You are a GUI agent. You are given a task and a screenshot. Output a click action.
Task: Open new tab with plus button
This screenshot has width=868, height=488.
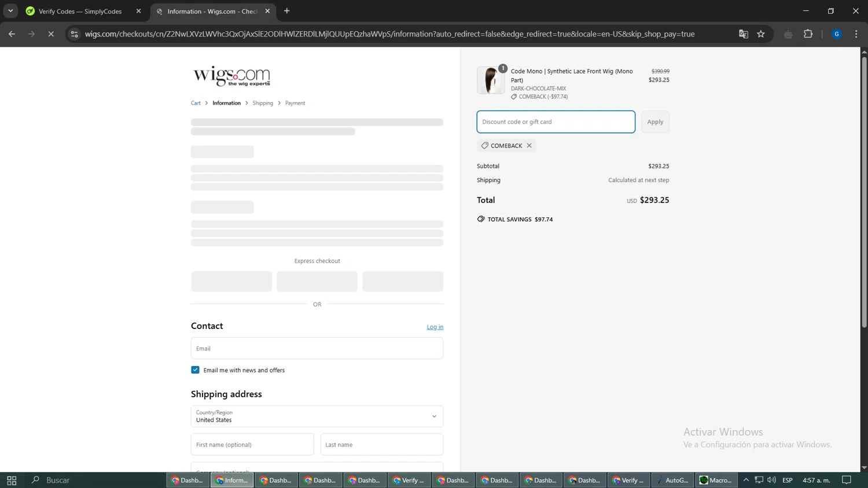[x=287, y=11]
